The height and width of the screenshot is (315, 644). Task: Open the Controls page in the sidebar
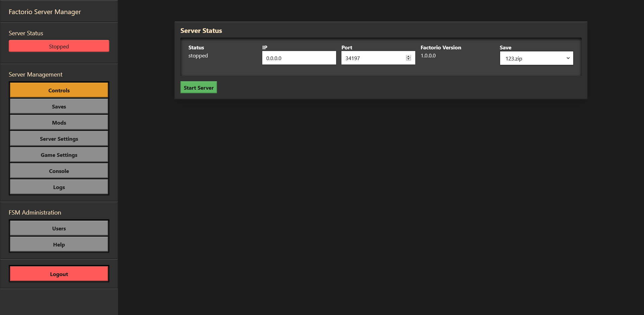[x=59, y=90]
